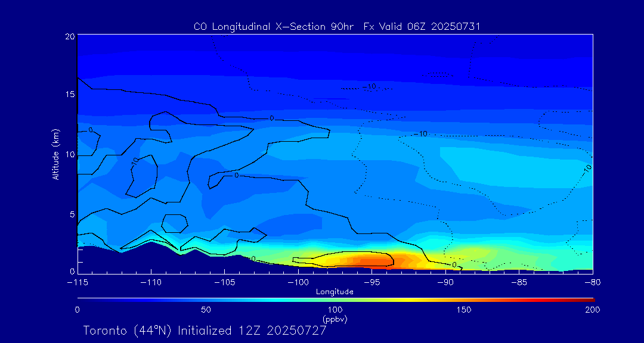Click the colorbar label 150
This screenshot has width=644, height=343.
point(464,310)
